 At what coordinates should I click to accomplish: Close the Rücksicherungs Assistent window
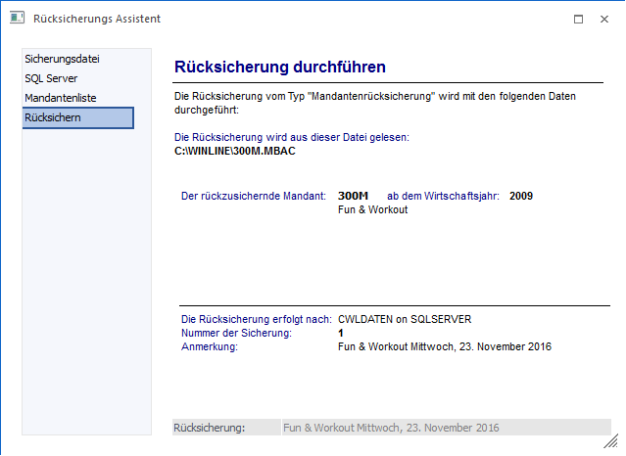pyautogui.click(x=605, y=19)
